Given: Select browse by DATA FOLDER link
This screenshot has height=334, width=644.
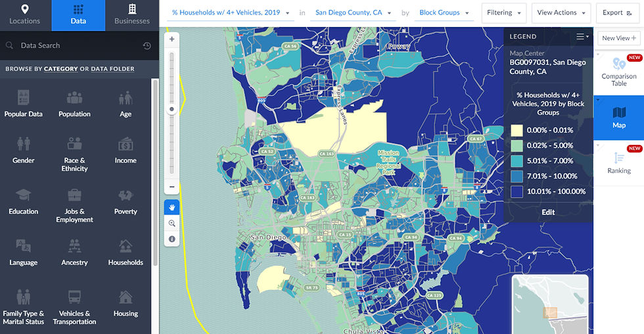Looking at the screenshot, I should point(112,69).
